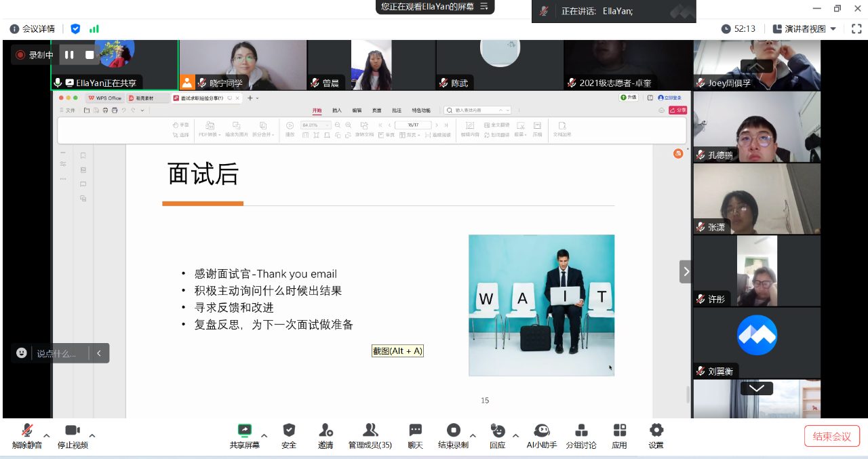This screenshot has width=868, height=459.
Task: Stop video (停止视频) camera toggle
Action: point(73,431)
